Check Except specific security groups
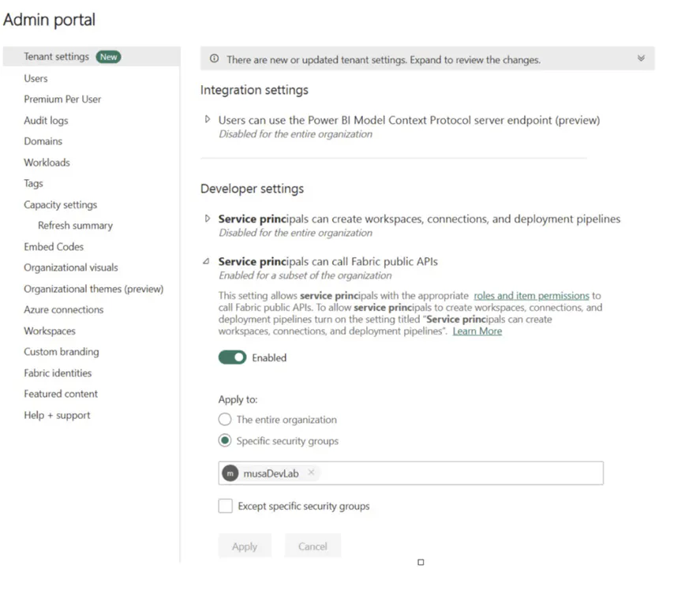The width and height of the screenshot is (700, 591). click(223, 506)
